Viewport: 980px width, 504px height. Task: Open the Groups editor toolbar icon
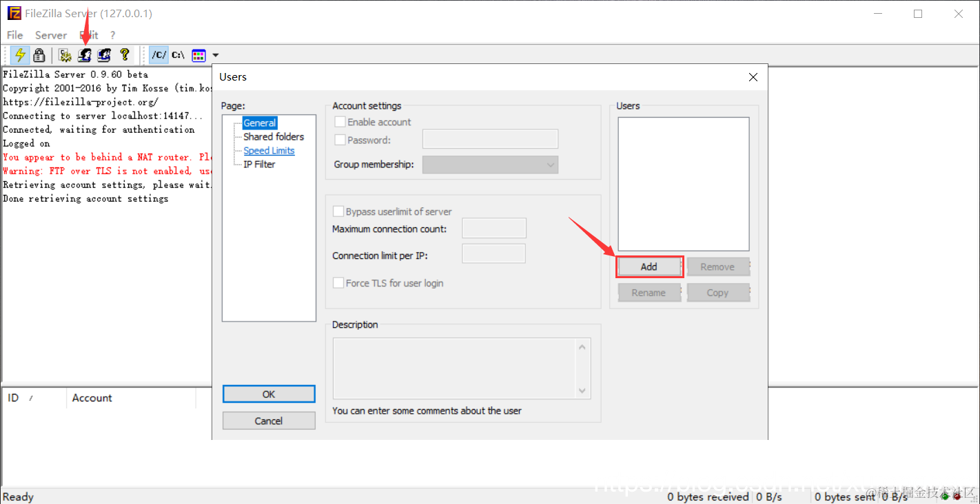click(x=104, y=55)
